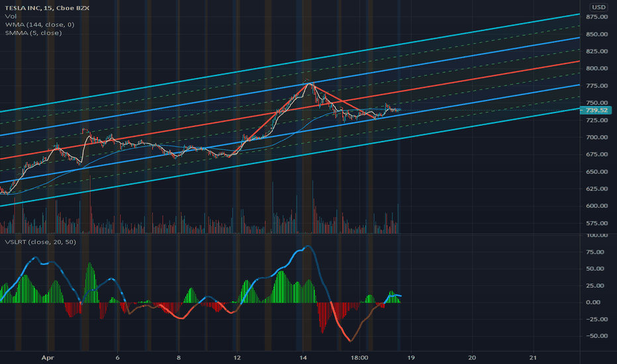Click the 850.00 price axis label

click(596, 34)
